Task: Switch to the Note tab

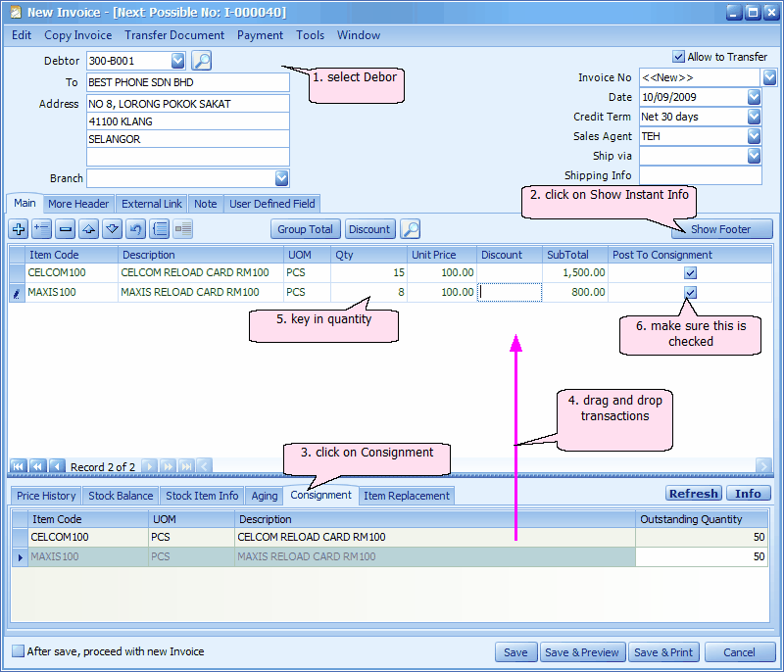Action: click(206, 204)
